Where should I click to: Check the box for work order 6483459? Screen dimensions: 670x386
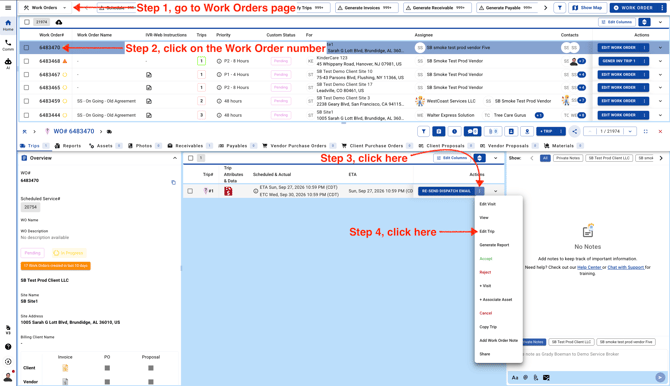26,101
